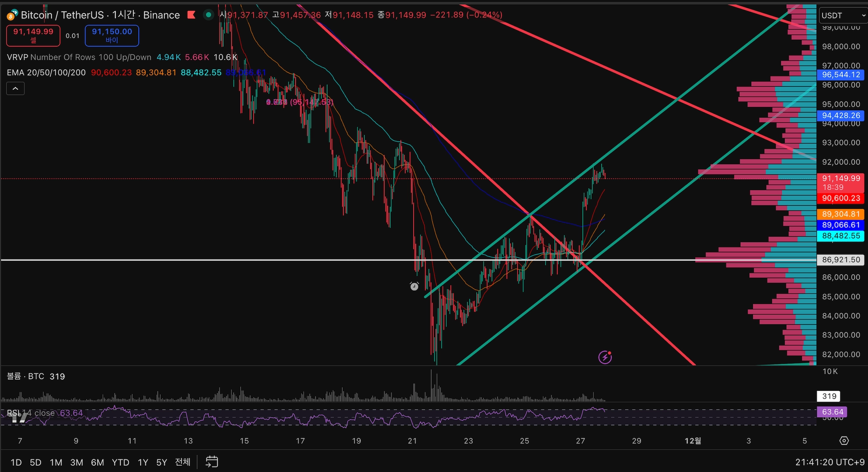Click the Bitcoin / TetherUS symbol title
868x472 pixels.
pos(62,15)
